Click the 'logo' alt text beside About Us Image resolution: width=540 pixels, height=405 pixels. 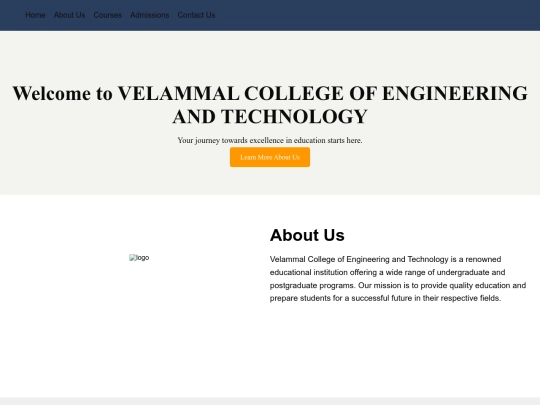143,258
